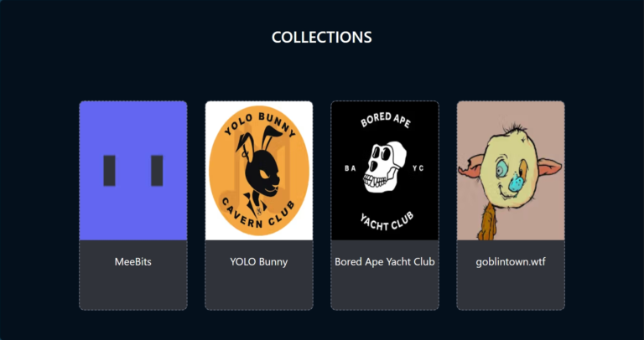This screenshot has height=340, width=644.
Task: Select the Bored Ape Yacht Club title
Action: click(385, 261)
